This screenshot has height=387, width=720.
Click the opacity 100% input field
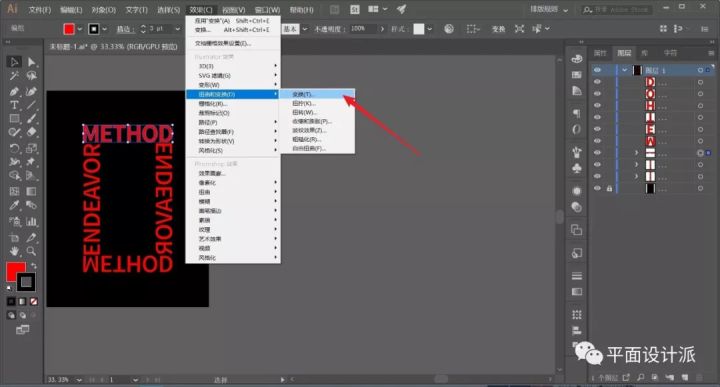coord(363,29)
